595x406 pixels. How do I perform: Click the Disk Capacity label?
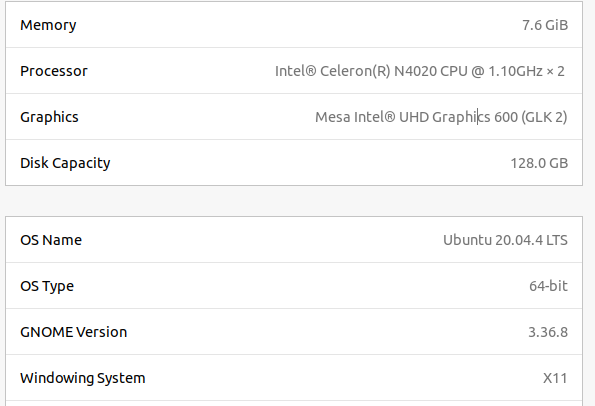click(x=65, y=163)
